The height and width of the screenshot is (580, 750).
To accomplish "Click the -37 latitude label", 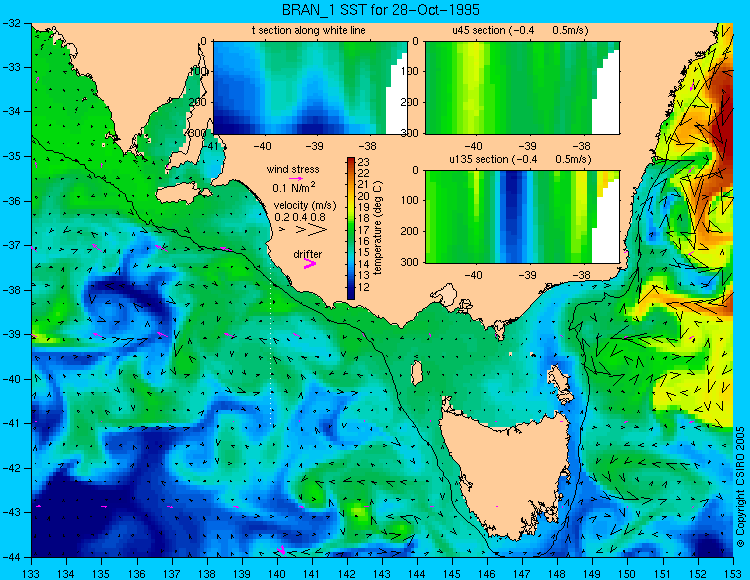I will click(x=11, y=245).
